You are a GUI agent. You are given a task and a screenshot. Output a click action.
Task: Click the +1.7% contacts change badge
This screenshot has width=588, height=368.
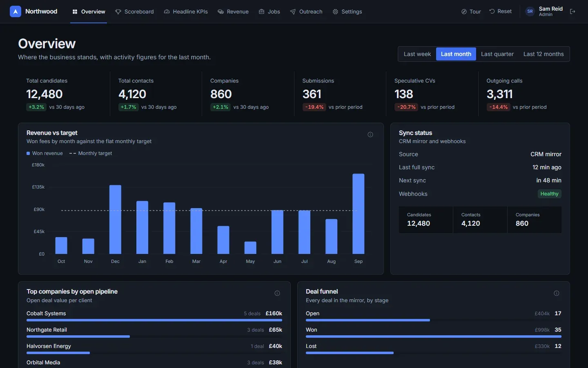click(x=128, y=107)
